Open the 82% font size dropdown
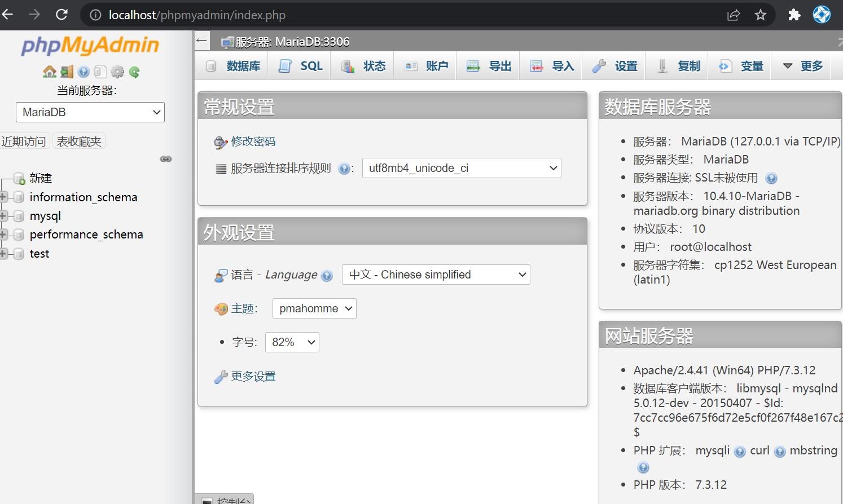Screen dimensions: 843x504 [292, 342]
